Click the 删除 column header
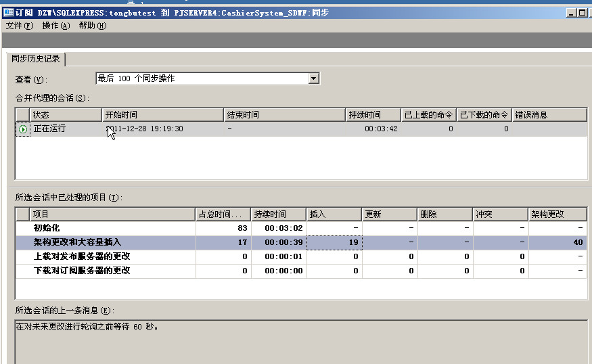The width and height of the screenshot is (592, 364). tap(445, 214)
